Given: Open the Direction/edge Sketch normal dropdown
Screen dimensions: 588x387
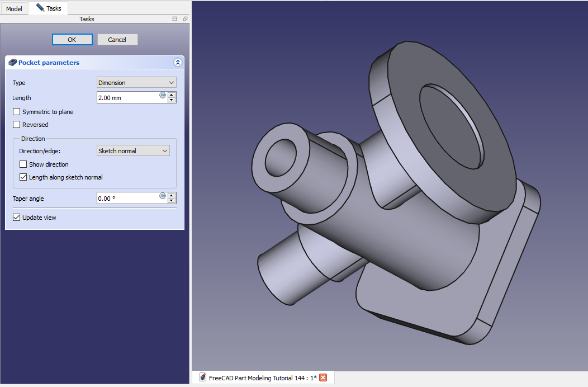Looking at the screenshot, I should click(133, 151).
